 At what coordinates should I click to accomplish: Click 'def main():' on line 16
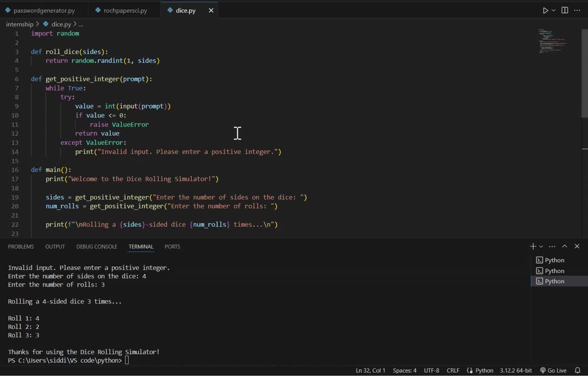pos(51,170)
